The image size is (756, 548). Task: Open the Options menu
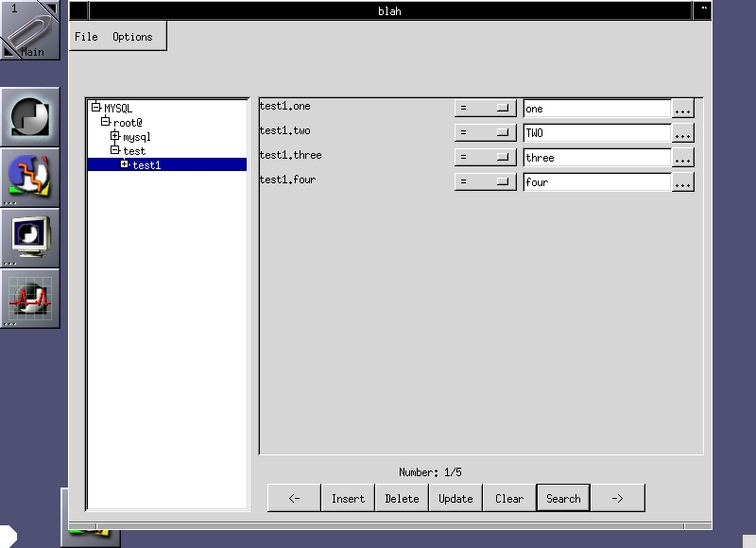132,37
